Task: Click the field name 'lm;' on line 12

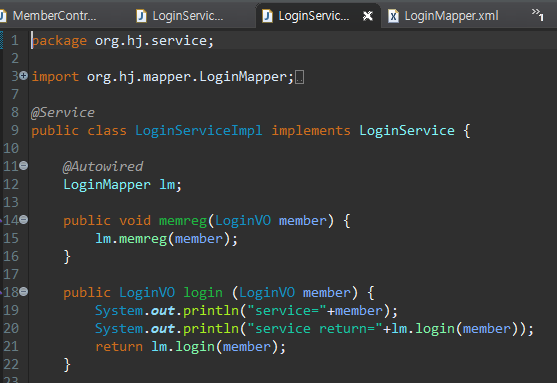Action: point(171,184)
